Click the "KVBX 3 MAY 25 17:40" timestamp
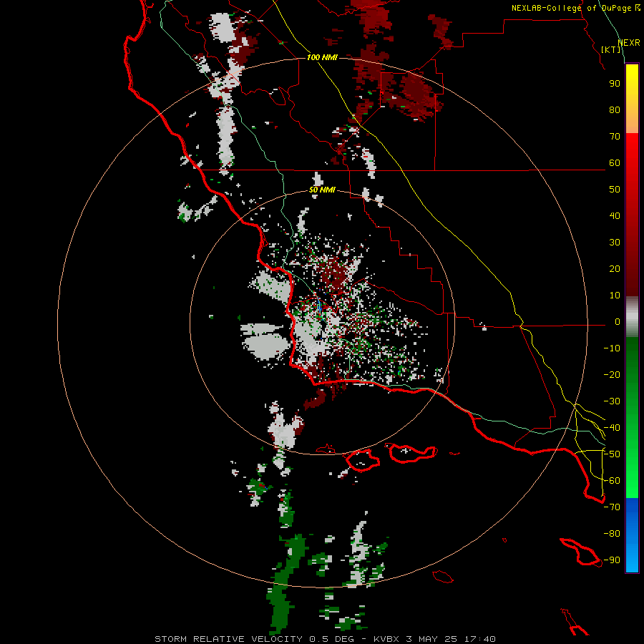This screenshot has width=644, height=644. [x=434, y=639]
